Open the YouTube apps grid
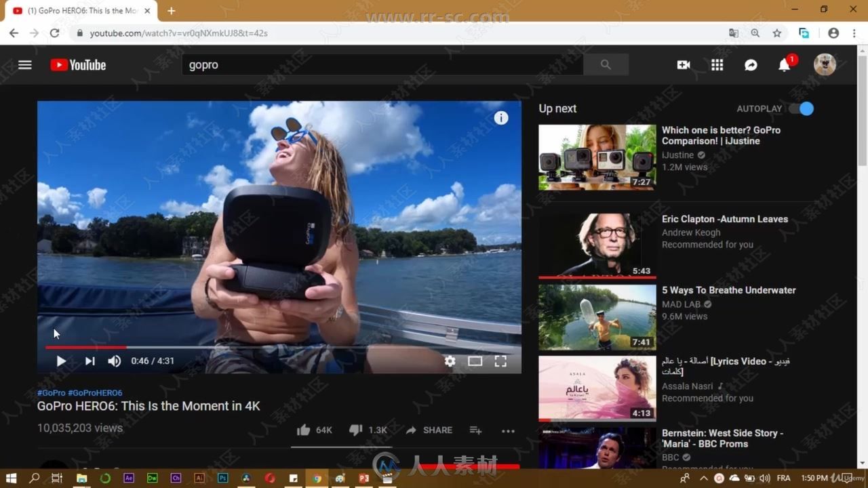Viewport: 868px width, 488px height. (x=717, y=65)
